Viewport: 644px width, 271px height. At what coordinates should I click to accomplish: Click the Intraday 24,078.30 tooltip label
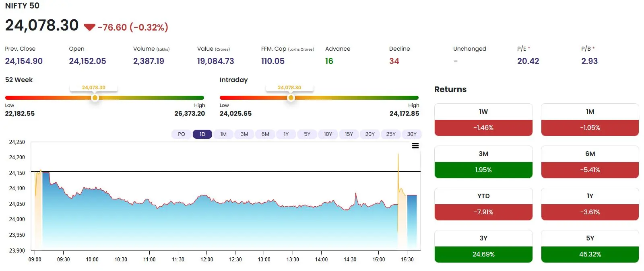[x=289, y=88]
